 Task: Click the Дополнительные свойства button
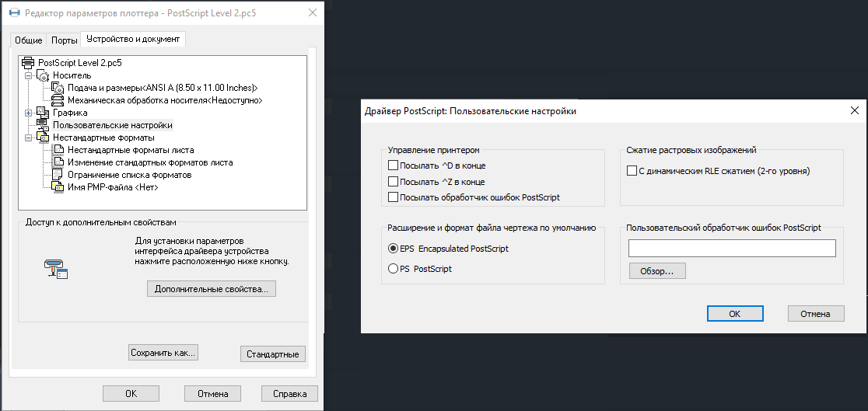212,289
